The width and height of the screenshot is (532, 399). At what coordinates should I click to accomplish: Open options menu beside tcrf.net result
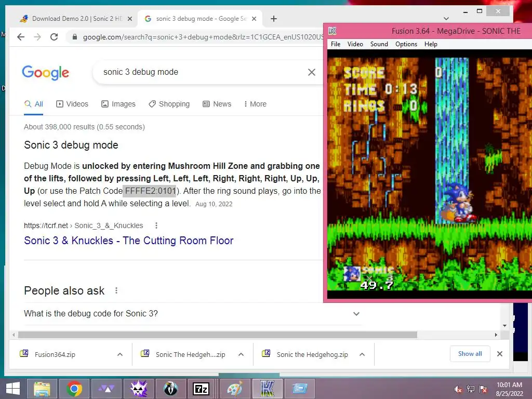pos(156,225)
